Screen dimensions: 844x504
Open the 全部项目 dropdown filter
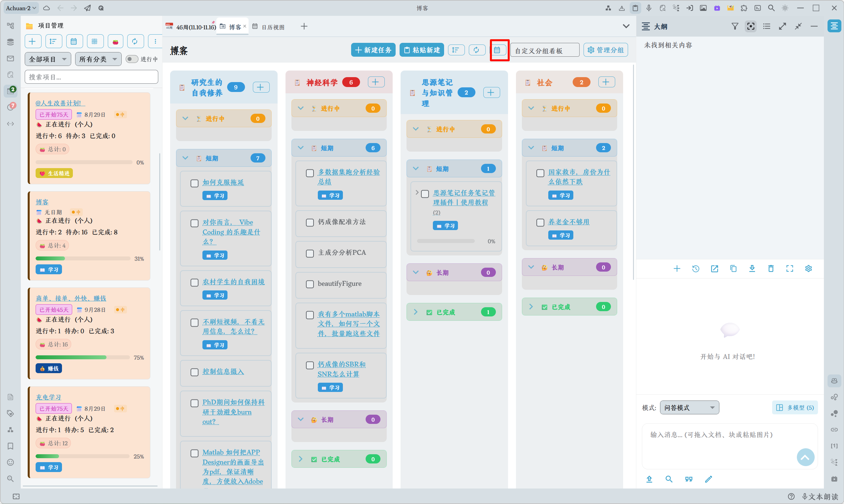pos(47,59)
